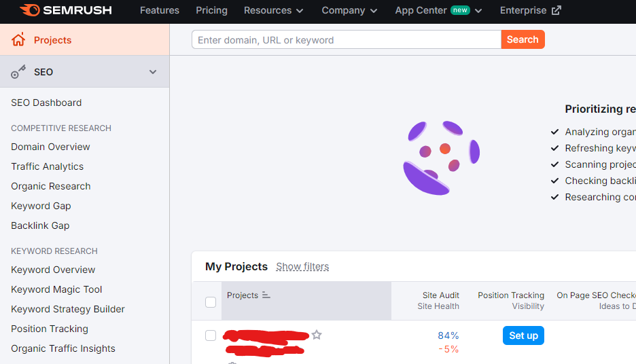This screenshot has height=364, width=636.
Task: Click the KEYWORD RESEARCH section label
Action: click(x=54, y=251)
